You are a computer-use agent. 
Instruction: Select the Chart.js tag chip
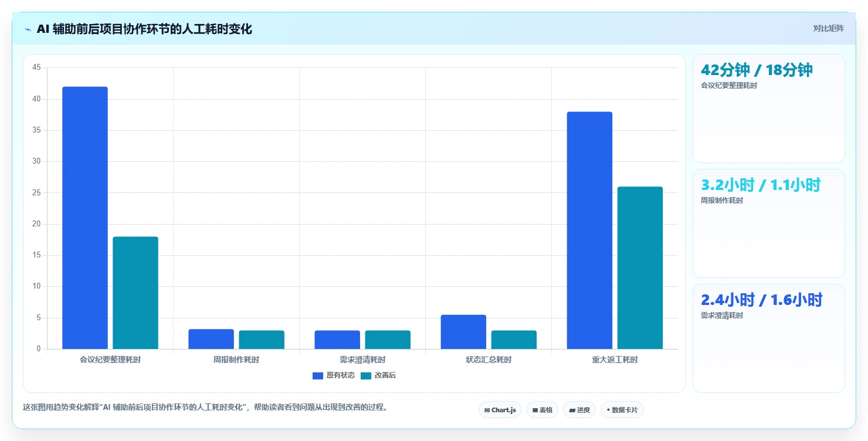click(500, 410)
